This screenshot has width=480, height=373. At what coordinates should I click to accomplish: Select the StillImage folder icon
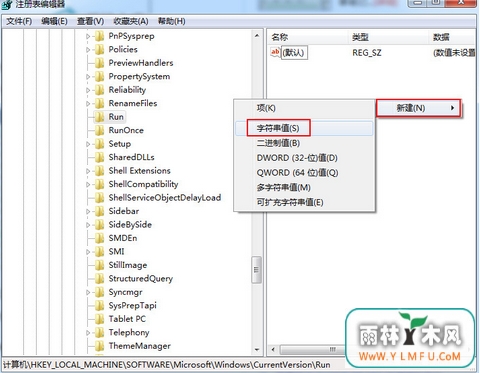[99, 265]
